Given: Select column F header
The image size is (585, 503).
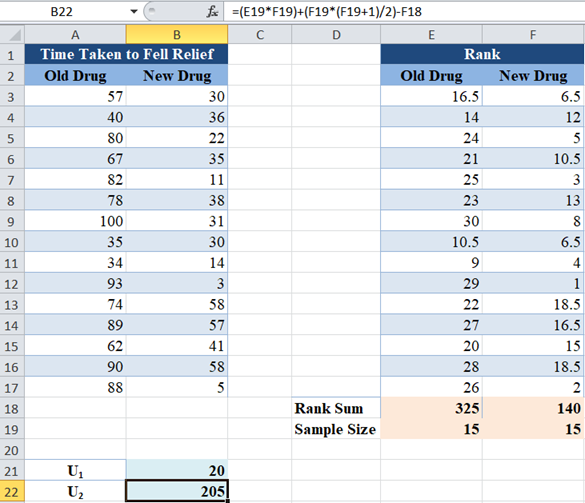Looking at the screenshot, I should tap(533, 35).
